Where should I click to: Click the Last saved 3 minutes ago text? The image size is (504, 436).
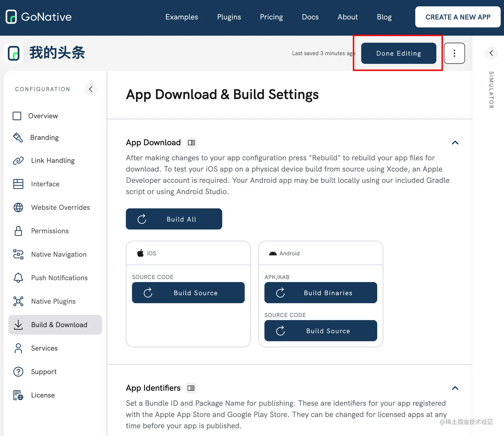pos(323,53)
